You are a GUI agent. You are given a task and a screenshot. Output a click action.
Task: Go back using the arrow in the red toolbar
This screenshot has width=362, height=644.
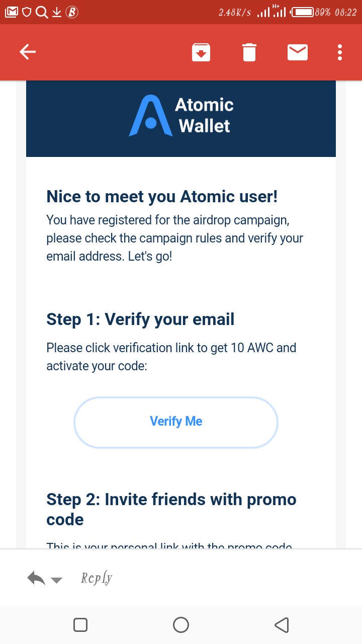pyautogui.click(x=27, y=52)
